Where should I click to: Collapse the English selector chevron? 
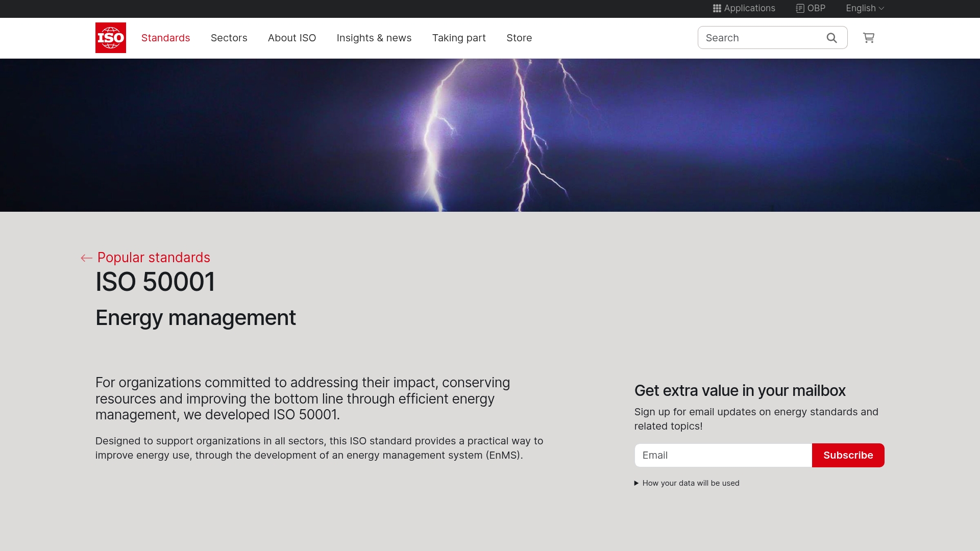tap(882, 8)
